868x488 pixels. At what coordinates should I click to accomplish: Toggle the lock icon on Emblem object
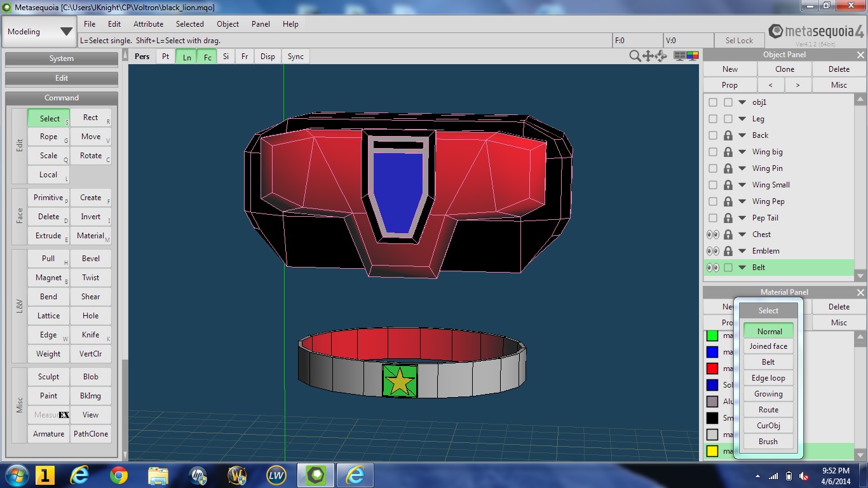coord(728,251)
